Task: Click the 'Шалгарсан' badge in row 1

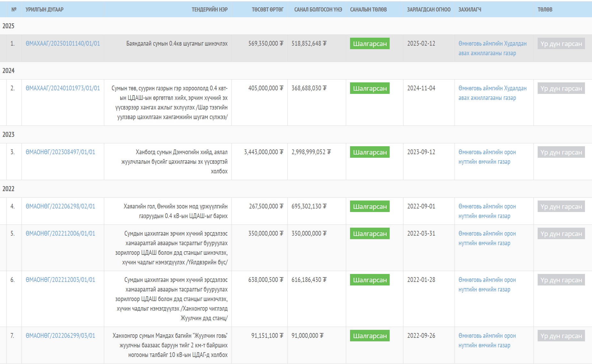Action: [x=370, y=44]
